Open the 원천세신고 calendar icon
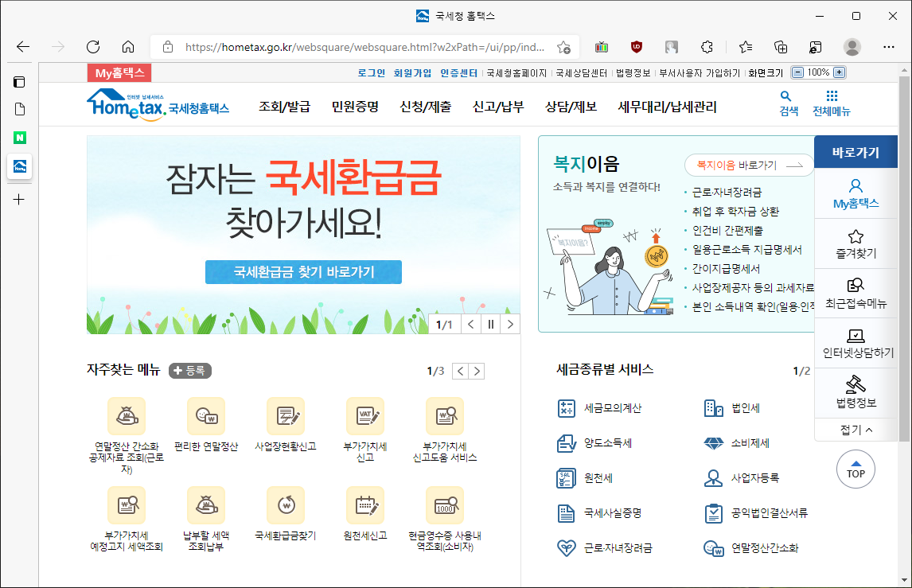The image size is (912, 588). click(x=365, y=504)
